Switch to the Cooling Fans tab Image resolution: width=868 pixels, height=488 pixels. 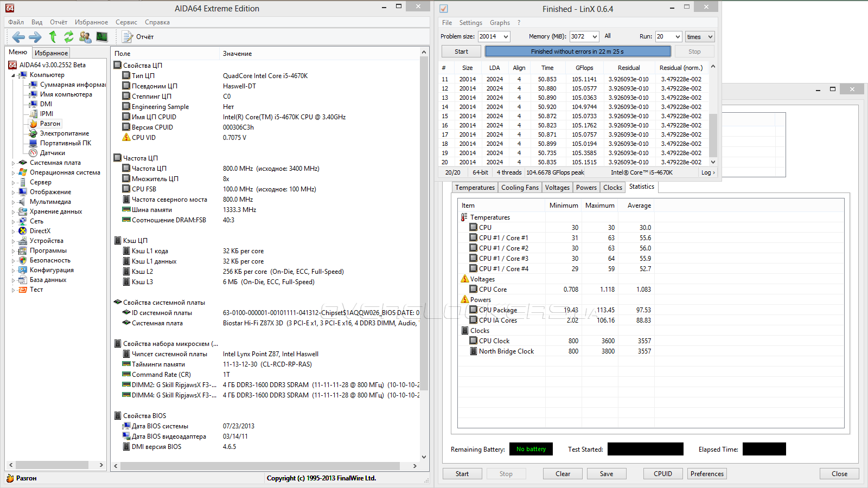coord(520,188)
